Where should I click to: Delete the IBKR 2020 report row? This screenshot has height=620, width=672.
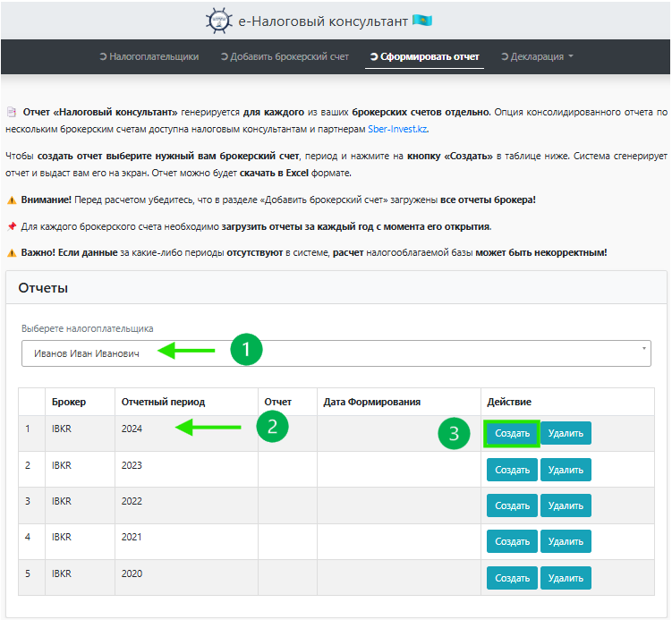566,578
